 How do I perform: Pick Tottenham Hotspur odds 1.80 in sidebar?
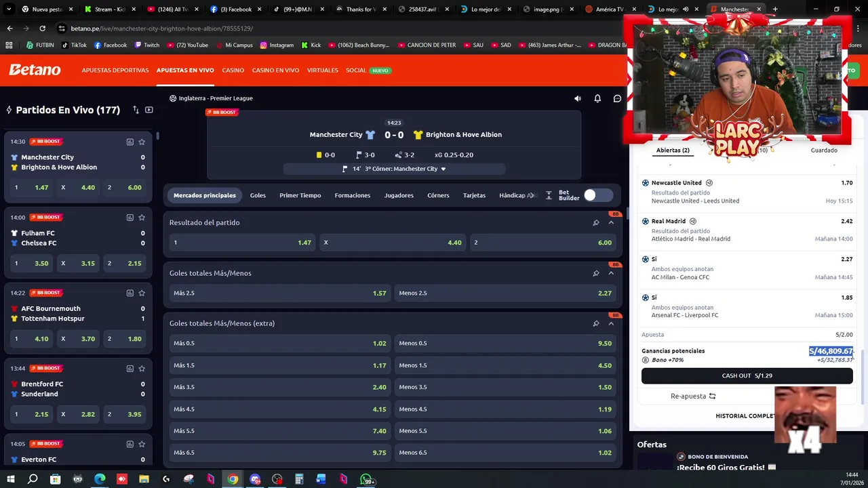tap(125, 339)
